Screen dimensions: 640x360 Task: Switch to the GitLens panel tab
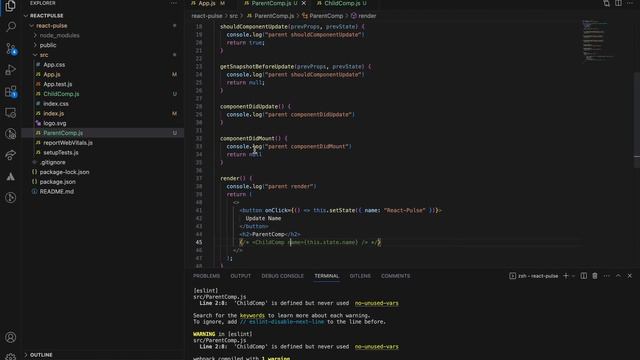(x=360, y=276)
